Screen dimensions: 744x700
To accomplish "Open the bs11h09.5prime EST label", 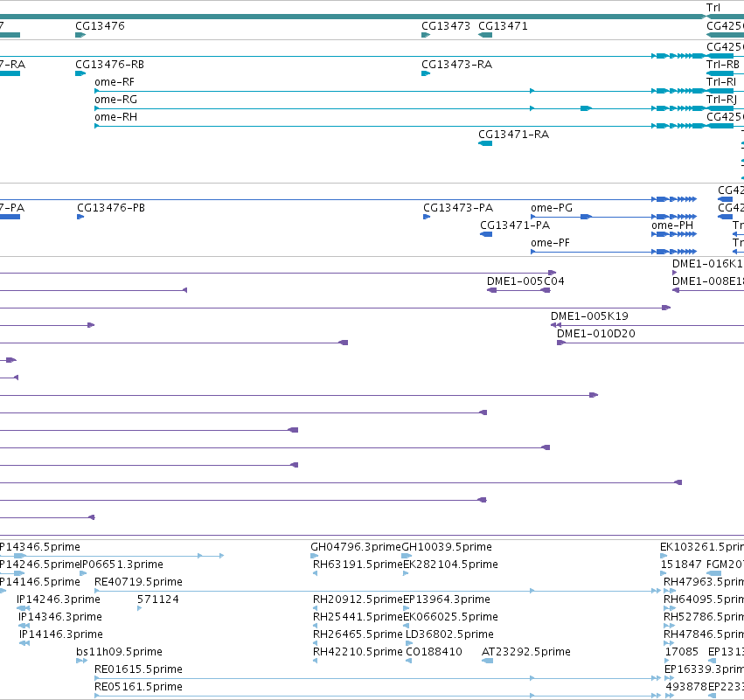I will coord(119,653).
